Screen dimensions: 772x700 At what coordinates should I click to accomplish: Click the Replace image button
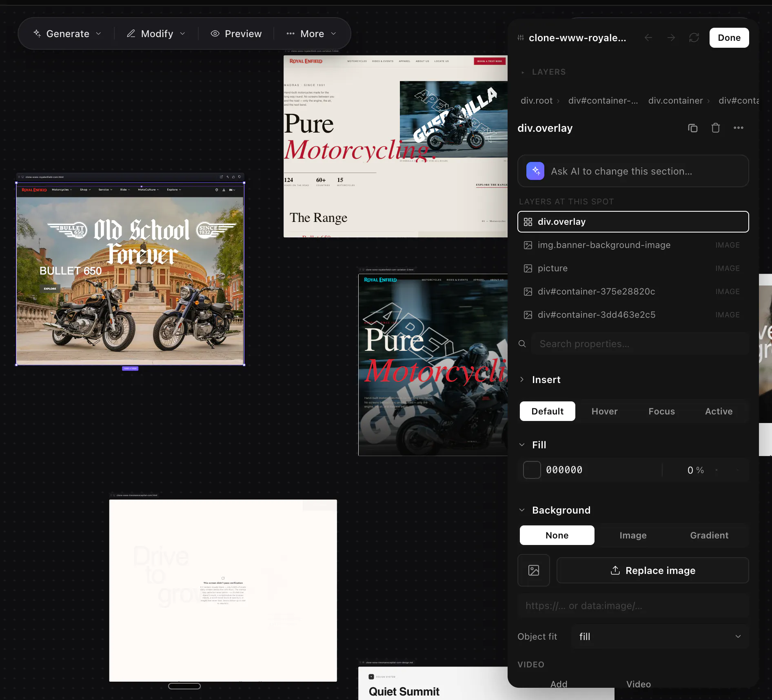(x=653, y=570)
